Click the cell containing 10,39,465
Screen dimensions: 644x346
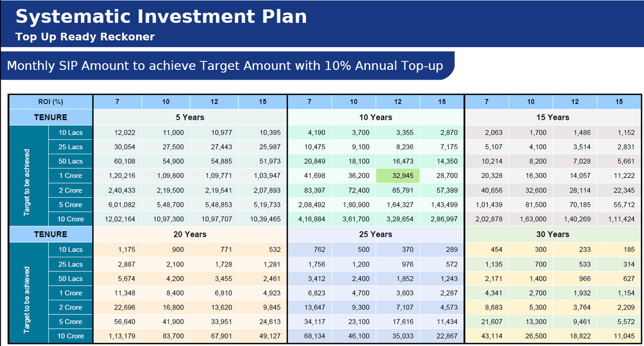tap(262, 219)
